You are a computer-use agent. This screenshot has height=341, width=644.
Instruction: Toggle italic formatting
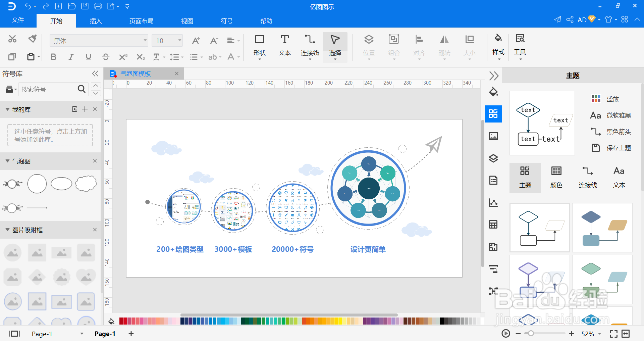point(71,57)
